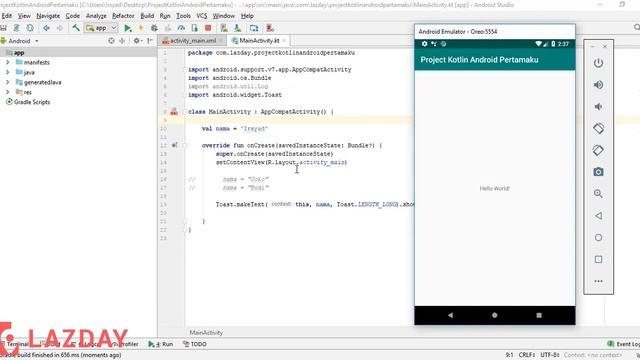Click the CRLF line separator indicator
This screenshot has height=360, width=640.
click(x=527, y=355)
